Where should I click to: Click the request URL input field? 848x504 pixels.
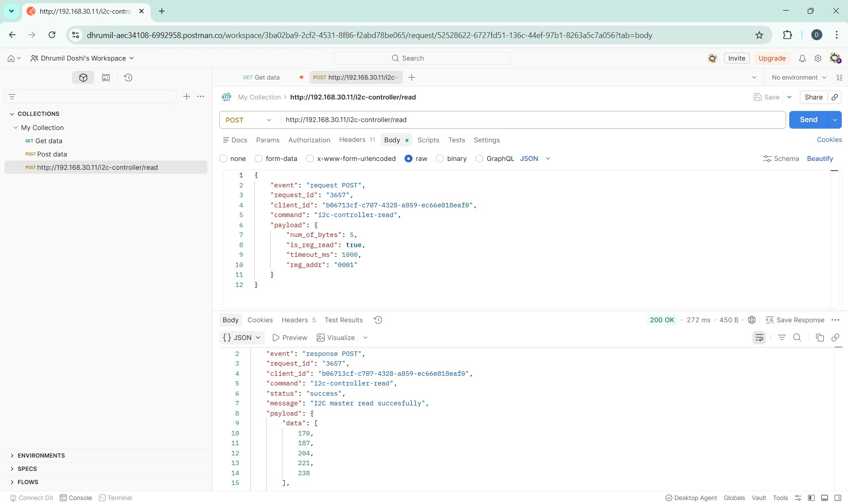pyautogui.click(x=486, y=119)
